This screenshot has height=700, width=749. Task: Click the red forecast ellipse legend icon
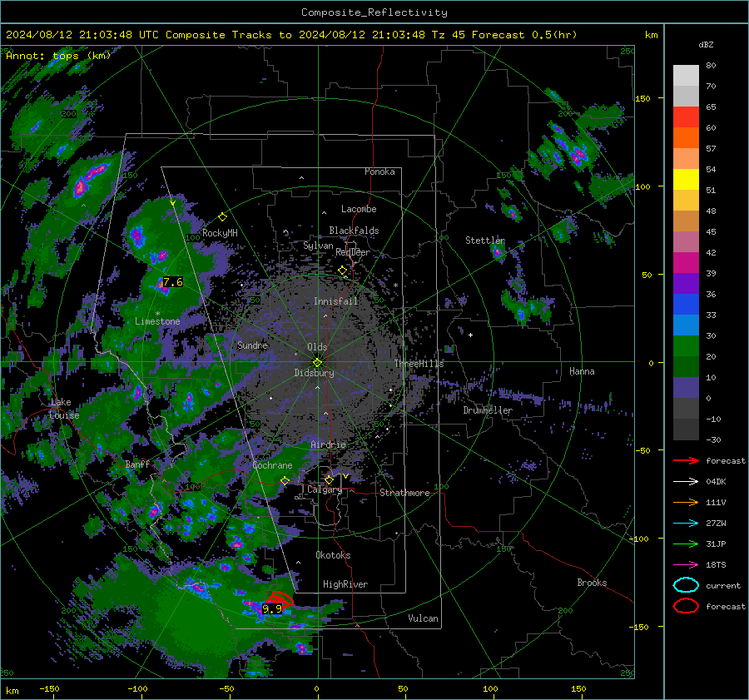pos(686,606)
